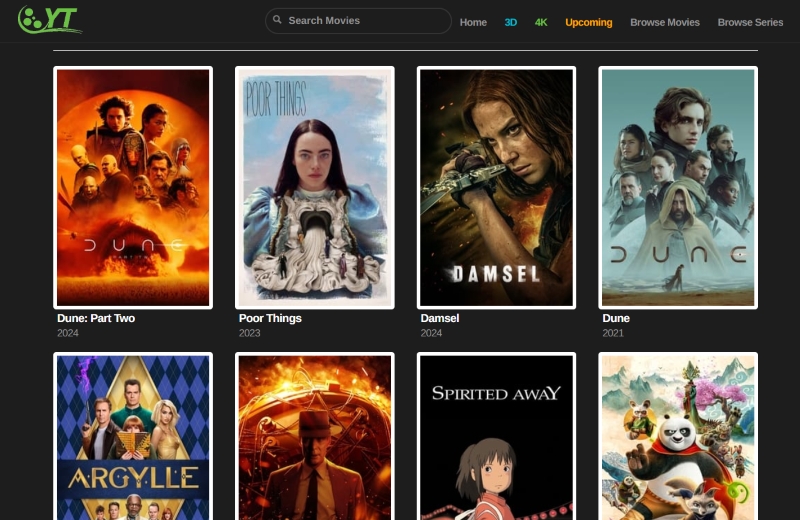This screenshot has height=520, width=800.
Task: Click year 2024 under Dune: Part Two
Action: [x=68, y=333]
